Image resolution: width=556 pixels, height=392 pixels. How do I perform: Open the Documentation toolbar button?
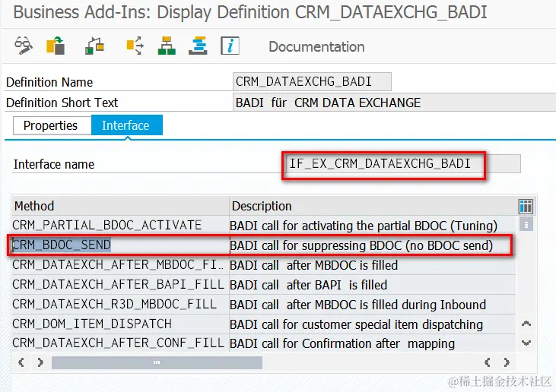316,47
